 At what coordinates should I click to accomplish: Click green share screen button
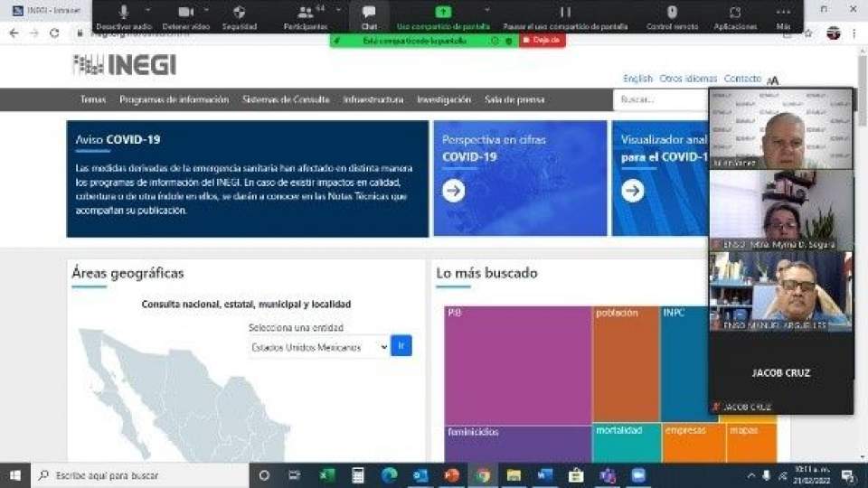pyautogui.click(x=443, y=12)
